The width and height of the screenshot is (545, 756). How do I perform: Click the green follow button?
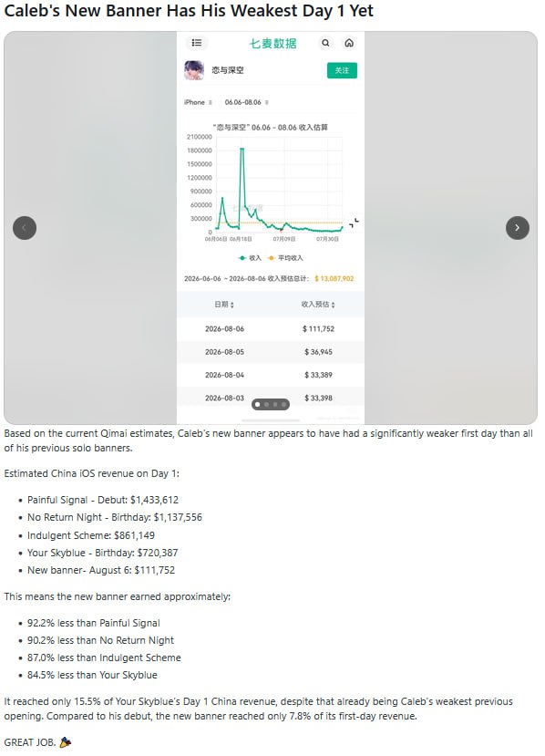coord(342,70)
